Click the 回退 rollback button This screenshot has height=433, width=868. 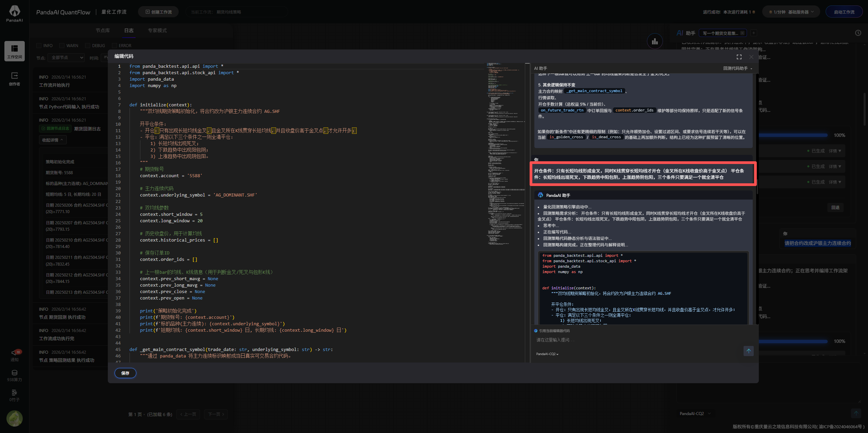[x=835, y=208]
